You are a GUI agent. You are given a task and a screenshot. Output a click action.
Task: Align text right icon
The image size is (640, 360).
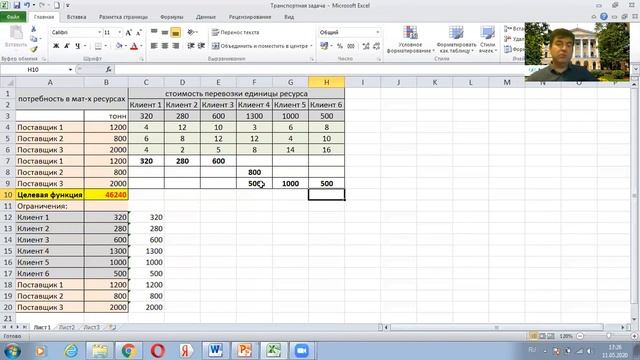point(176,46)
